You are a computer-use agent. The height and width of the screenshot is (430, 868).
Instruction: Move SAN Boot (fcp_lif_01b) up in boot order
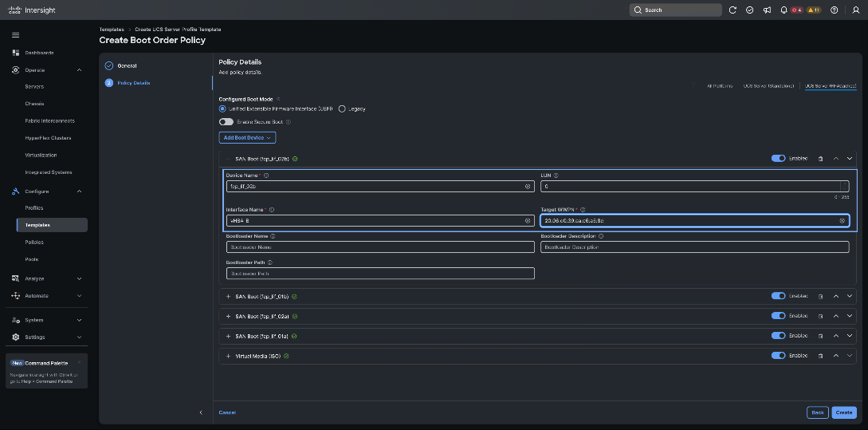pyautogui.click(x=836, y=297)
